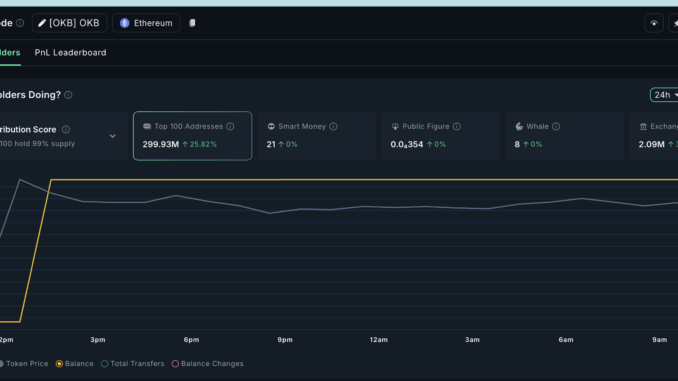The image size is (678, 381).
Task: Select the Public Figure card
Action: tap(440, 136)
